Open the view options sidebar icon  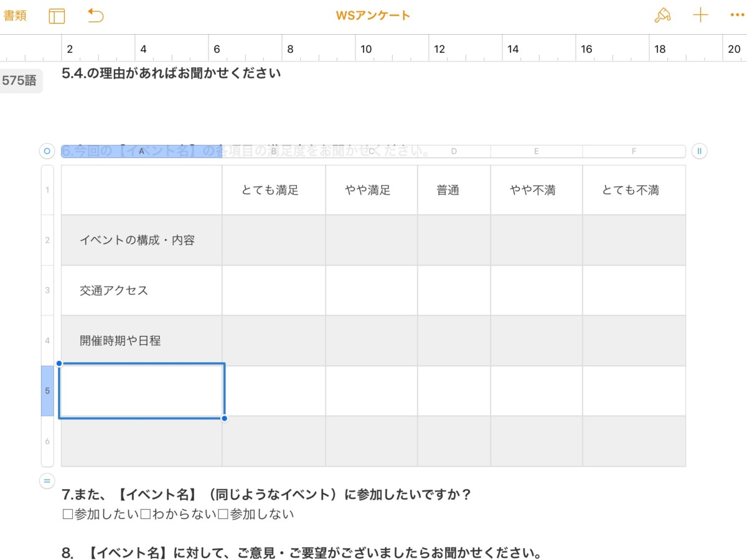pyautogui.click(x=57, y=16)
